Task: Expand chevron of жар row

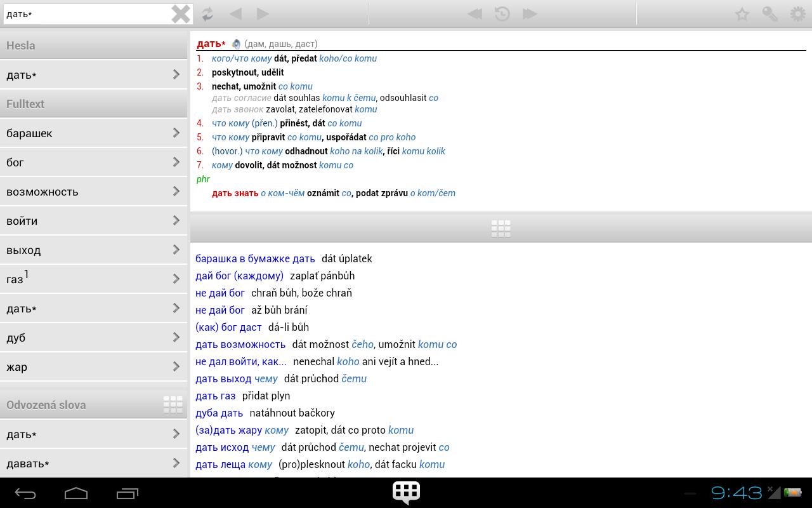Action: point(176,366)
